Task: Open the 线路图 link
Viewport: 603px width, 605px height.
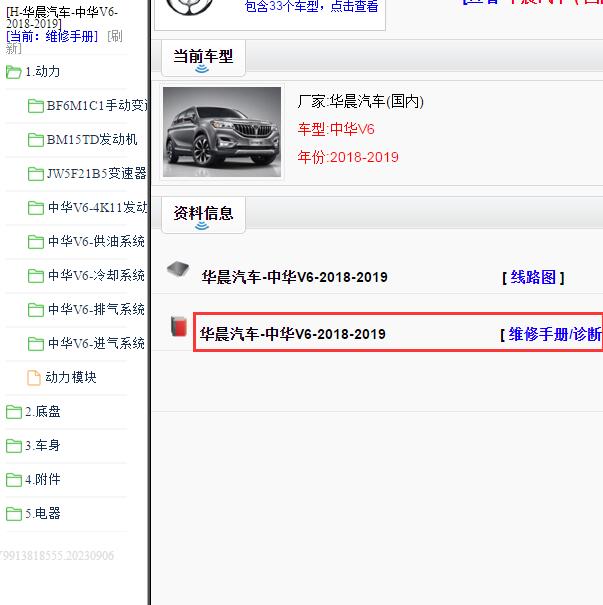Action: (533, 277)
